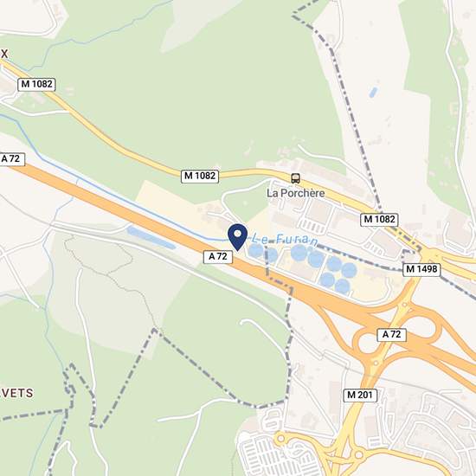Click the Le Furan river label
Screen dimensions: 476x476
click(285, 240)
